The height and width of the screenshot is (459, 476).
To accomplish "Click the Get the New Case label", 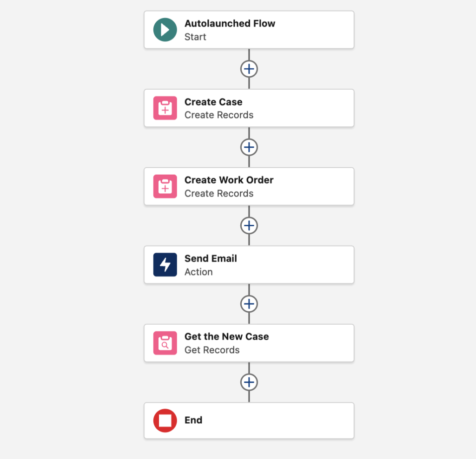I will (227, 336).
